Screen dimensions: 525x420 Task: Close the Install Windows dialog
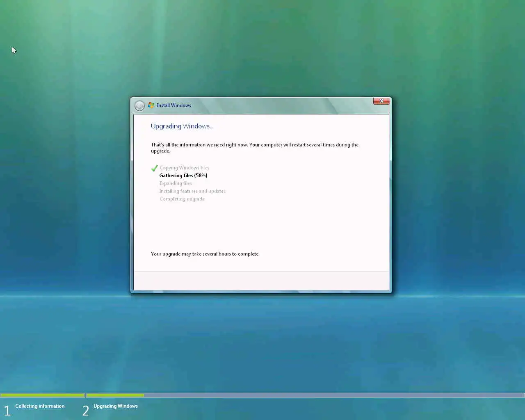coord(381,101)
